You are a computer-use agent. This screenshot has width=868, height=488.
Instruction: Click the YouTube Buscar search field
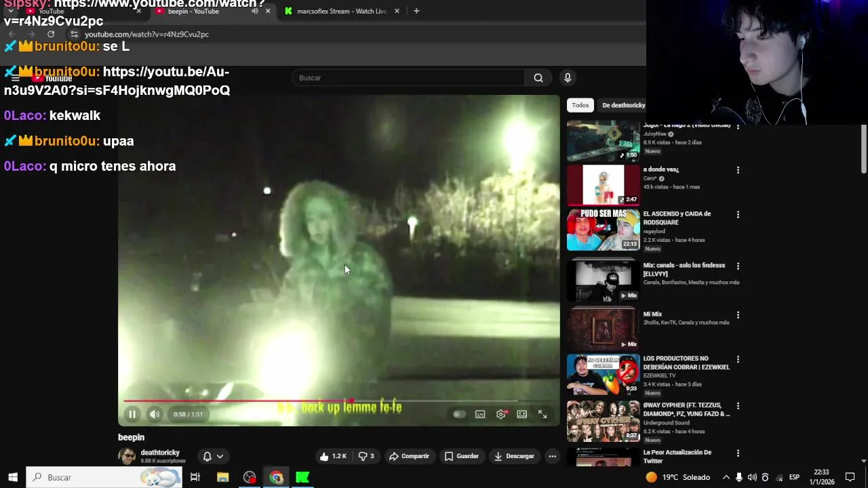click(408, 78)
